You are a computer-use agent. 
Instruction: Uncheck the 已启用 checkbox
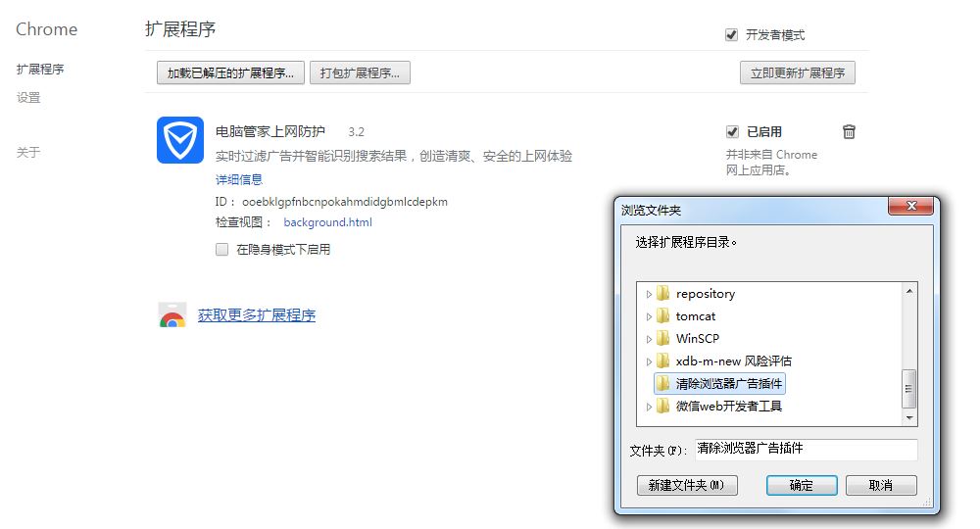(x=732, y=132)
